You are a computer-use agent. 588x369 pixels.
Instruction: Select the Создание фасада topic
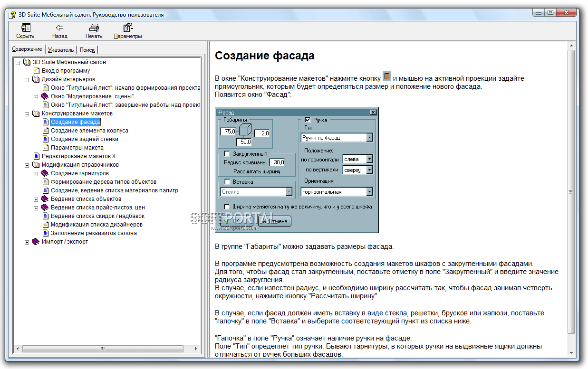(x=76, y=122)
